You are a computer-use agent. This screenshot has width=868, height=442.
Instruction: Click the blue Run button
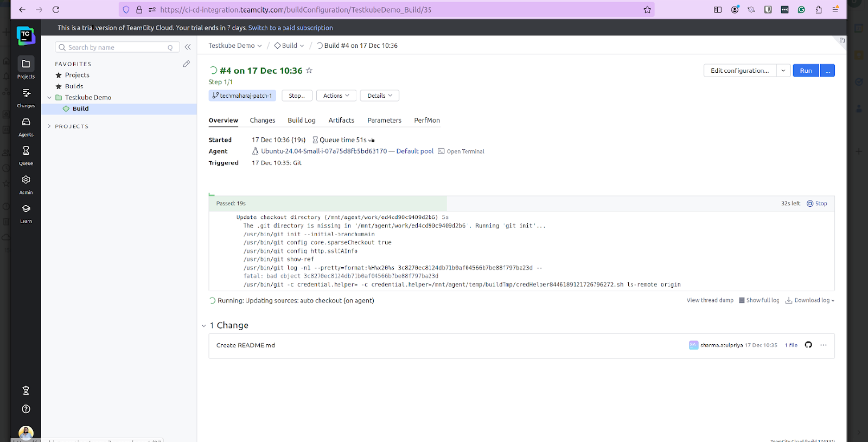(806, 71)
